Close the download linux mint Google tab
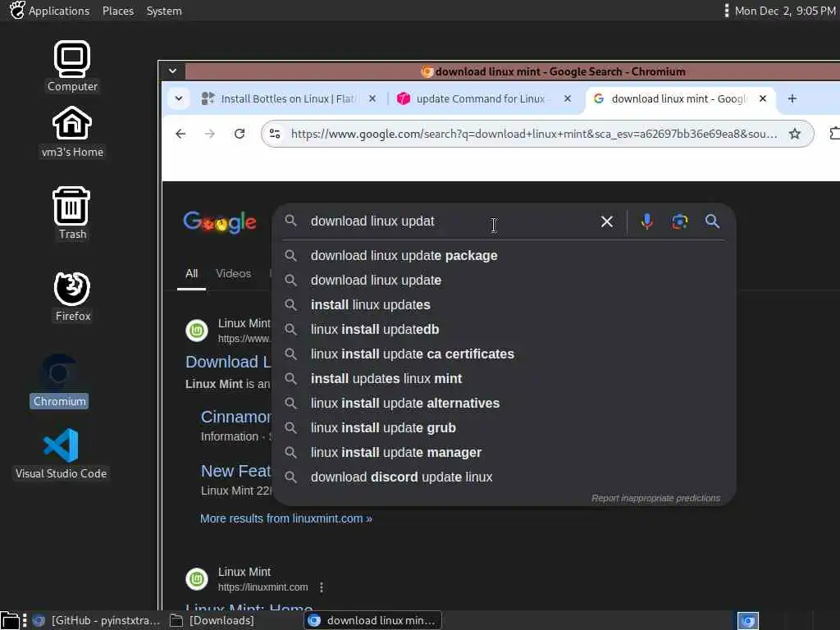840x630 pixels. coord(763,98)
